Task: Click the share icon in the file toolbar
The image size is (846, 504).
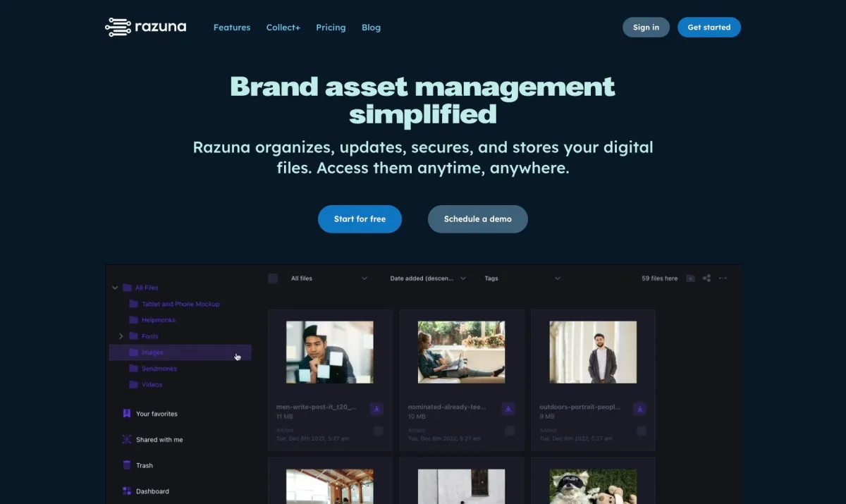Action: coord(706,278)
